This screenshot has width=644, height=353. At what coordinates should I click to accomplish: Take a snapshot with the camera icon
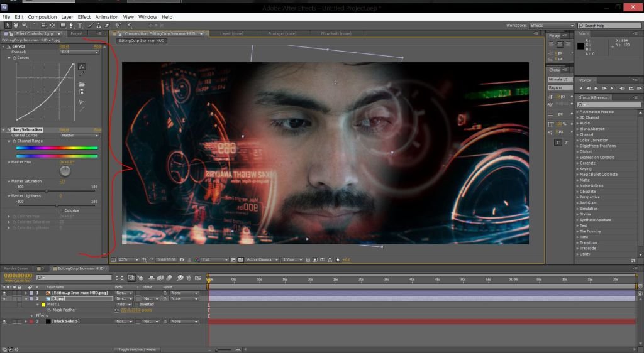pyautogui.click(x=182, y=259)
